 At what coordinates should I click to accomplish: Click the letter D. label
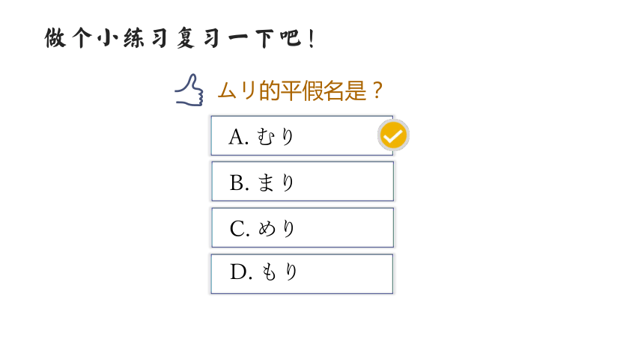241,272
